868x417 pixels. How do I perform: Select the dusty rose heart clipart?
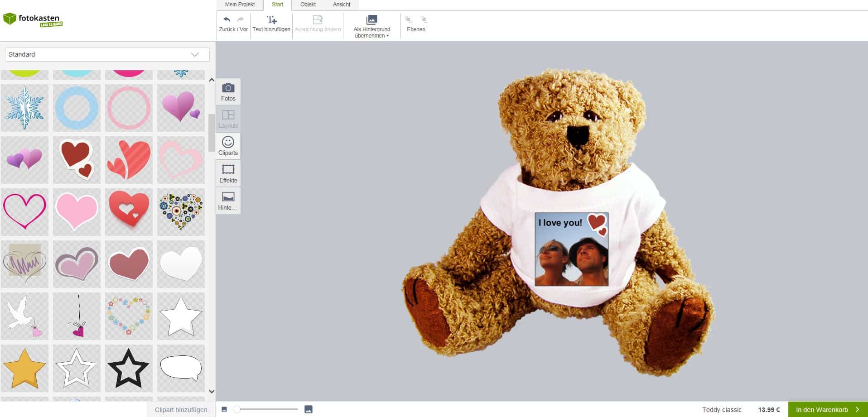(129, 264)
